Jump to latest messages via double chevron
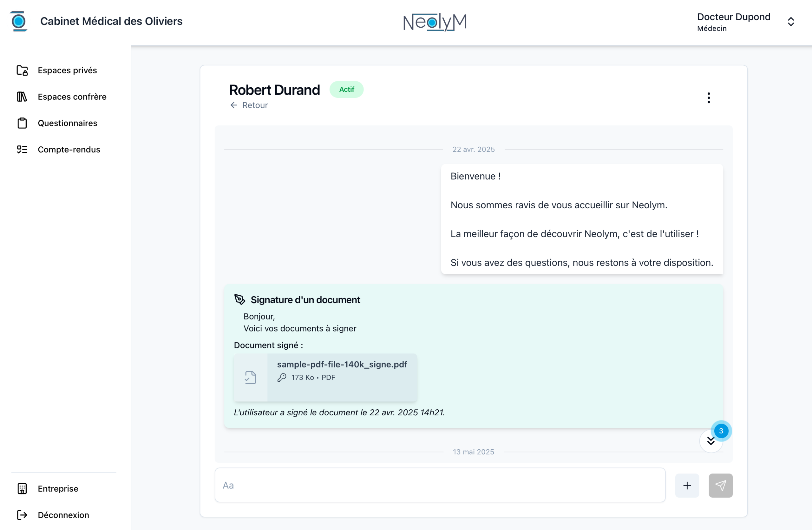This screenshot has width=812, height=530. coord(711,441)
